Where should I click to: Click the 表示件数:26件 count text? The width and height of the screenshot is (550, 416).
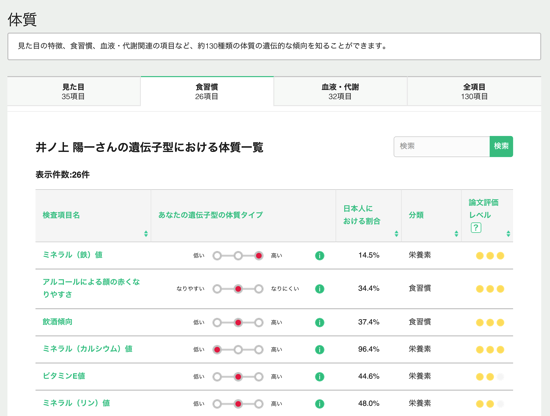62,174
